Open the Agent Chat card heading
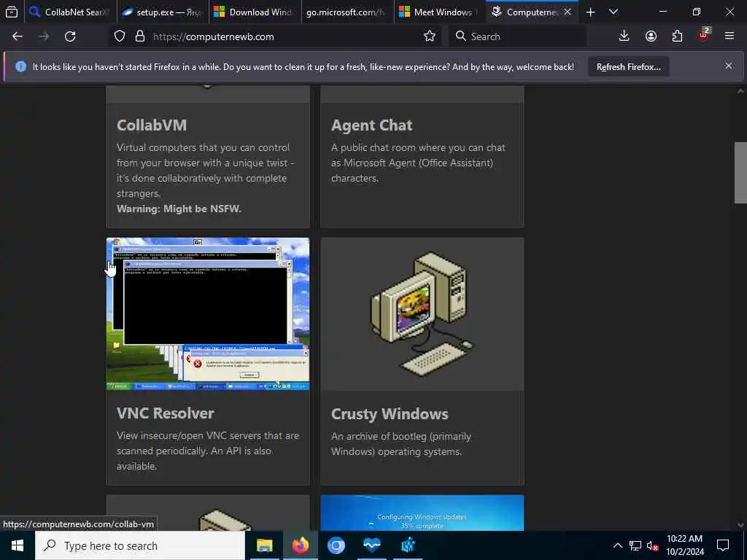This screenshot has height=560, width=747. 371,125
